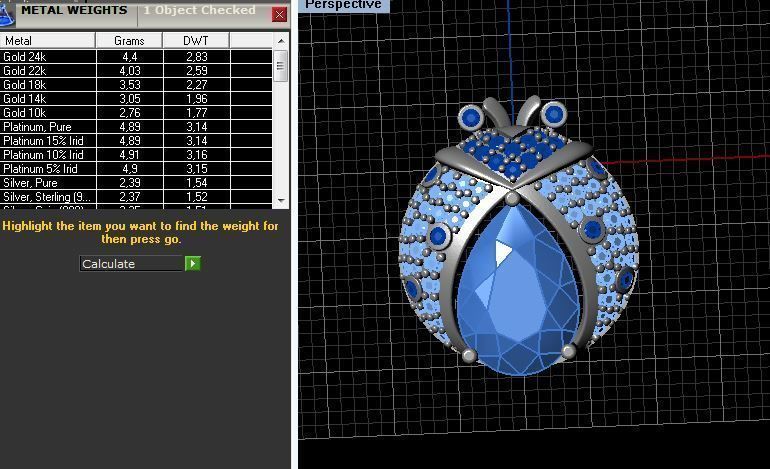This screenshot has height=469, width=770.
Task: Click the DWT column header
Action: (196, 41)
